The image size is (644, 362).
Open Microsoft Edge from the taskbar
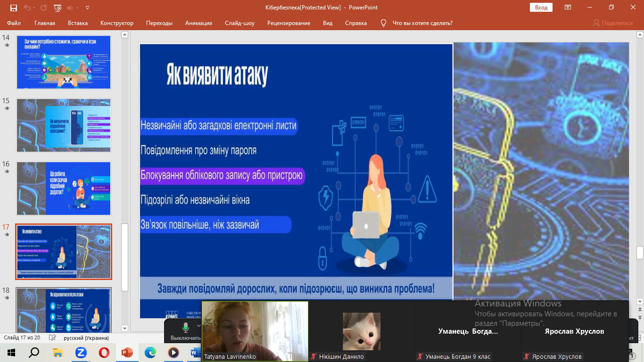[x=150, y=352]
